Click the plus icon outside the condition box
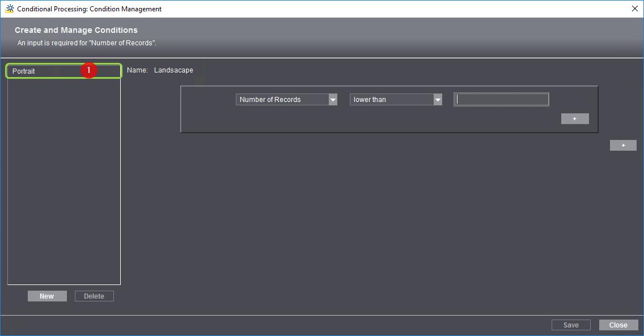This screenshot has height=336, width=644. (623, 146)
